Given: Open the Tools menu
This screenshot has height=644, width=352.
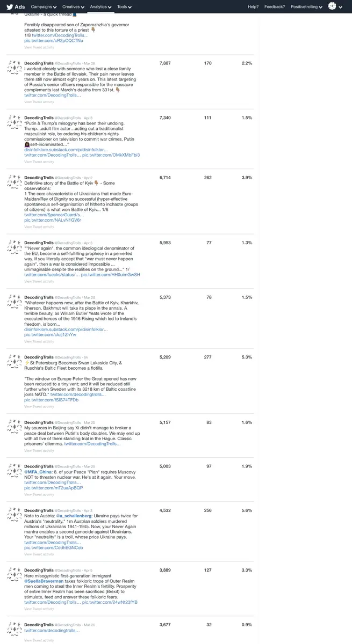Looking at the screenshot, I should pos(124,7).
